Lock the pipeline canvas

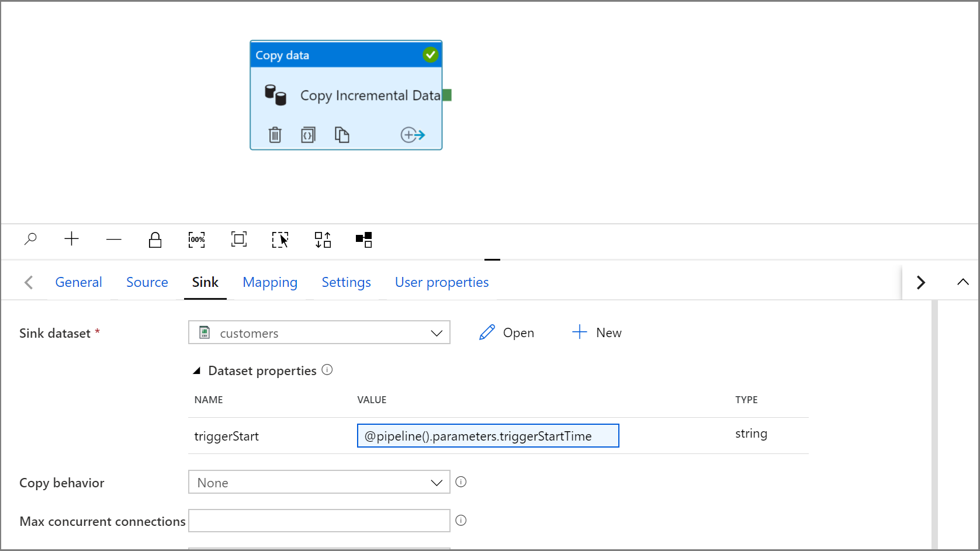pos(155,240)
